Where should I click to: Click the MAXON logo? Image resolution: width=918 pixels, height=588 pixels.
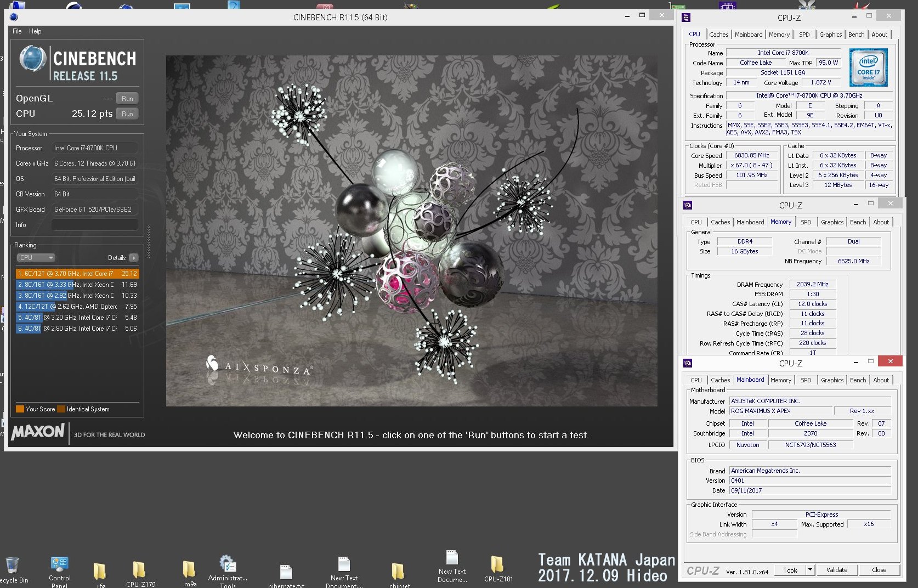coord(38,432)
